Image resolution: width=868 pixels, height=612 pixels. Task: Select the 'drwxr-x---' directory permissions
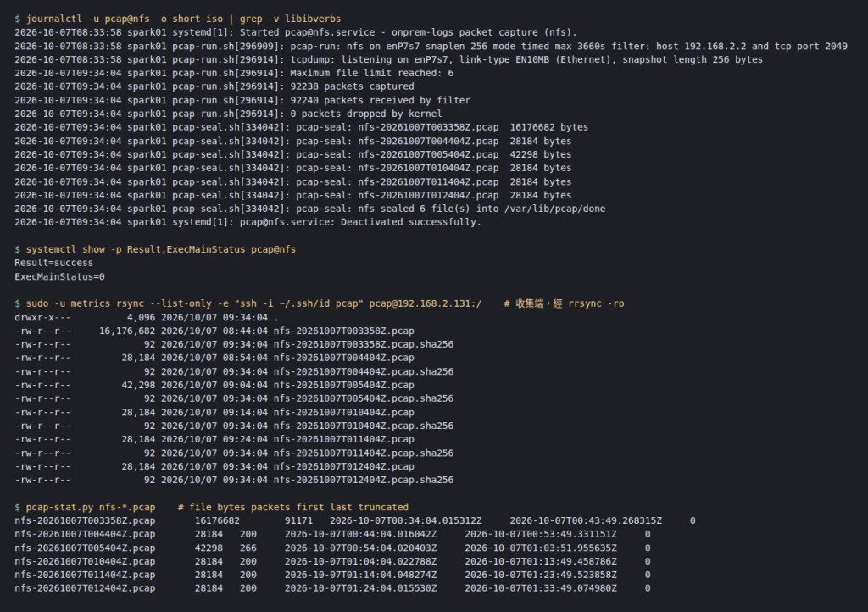pyautogui.click(x=42, y=318)
